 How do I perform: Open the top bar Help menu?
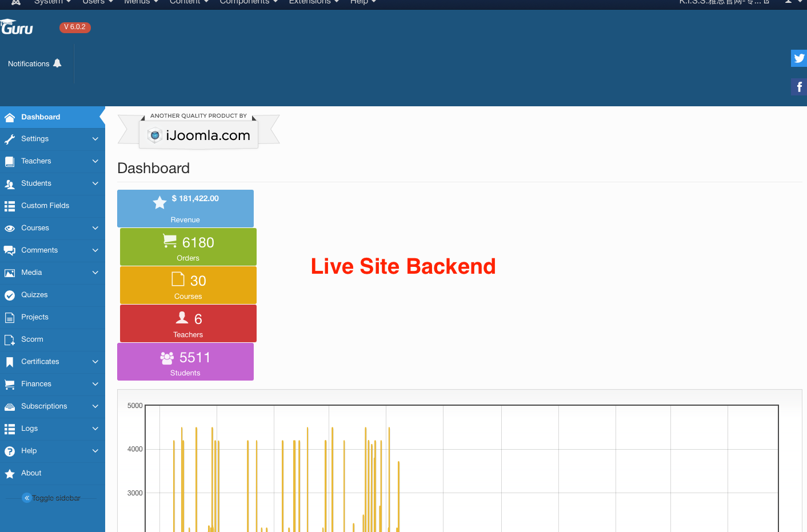(363, 2)
